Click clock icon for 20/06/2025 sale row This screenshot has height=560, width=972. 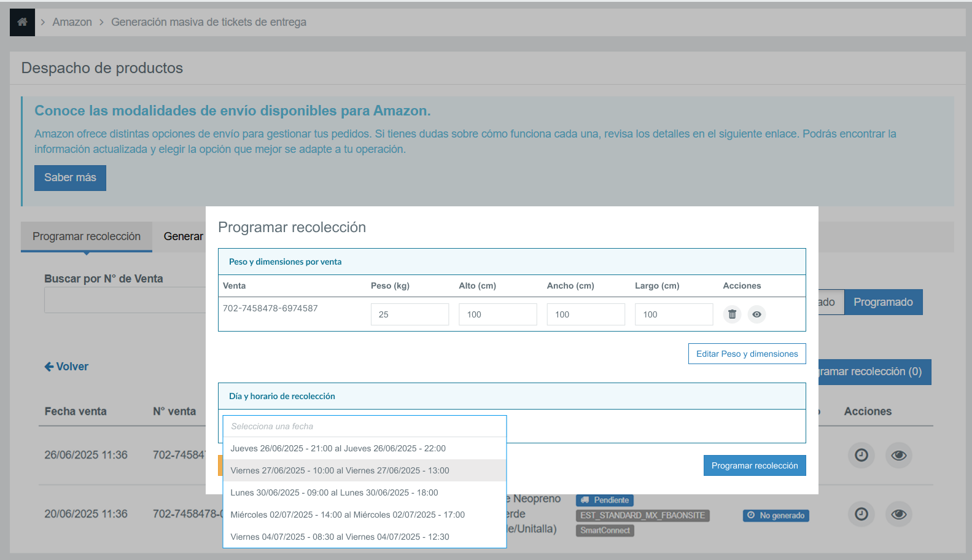point(861,514)
